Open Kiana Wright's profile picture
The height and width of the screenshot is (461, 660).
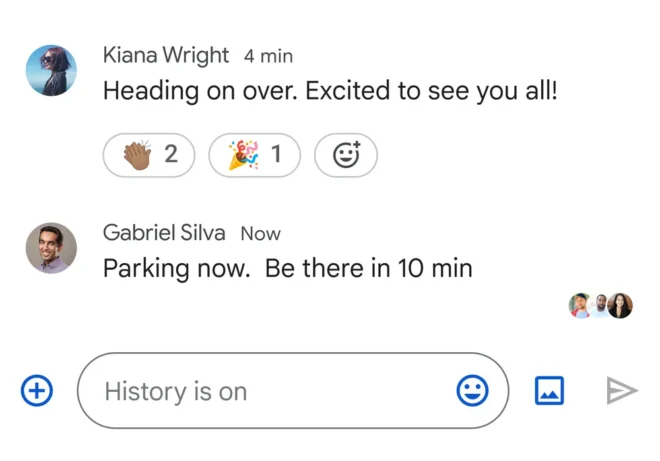click(x=51, y=70)
